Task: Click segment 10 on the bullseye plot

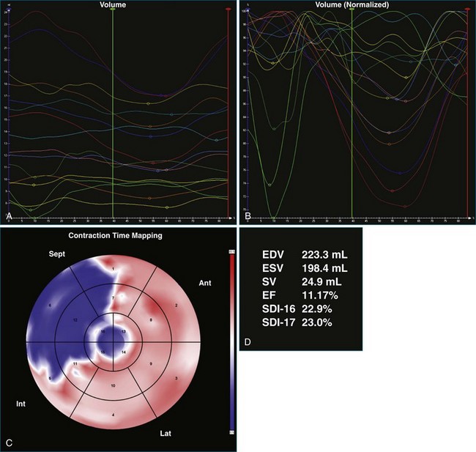Action: pos(113,385)
